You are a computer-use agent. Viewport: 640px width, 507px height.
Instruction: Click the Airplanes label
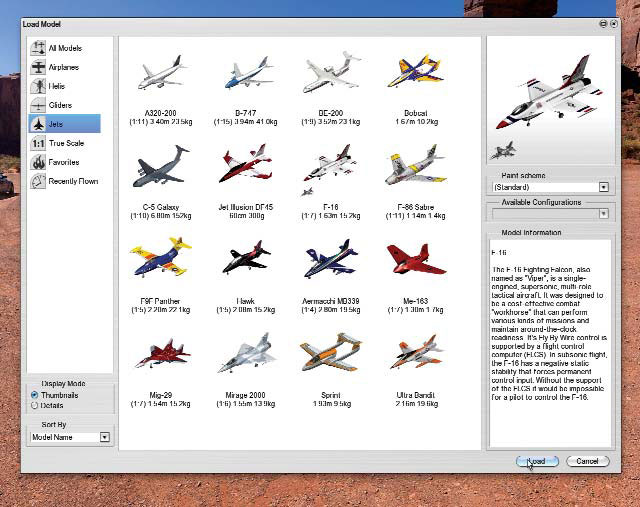[x=64, y=67]
